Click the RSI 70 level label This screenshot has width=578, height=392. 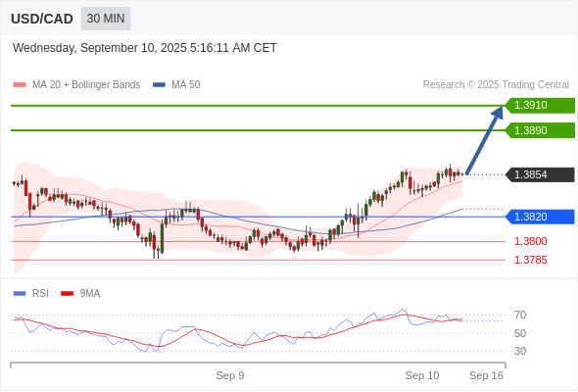[520, 316]
